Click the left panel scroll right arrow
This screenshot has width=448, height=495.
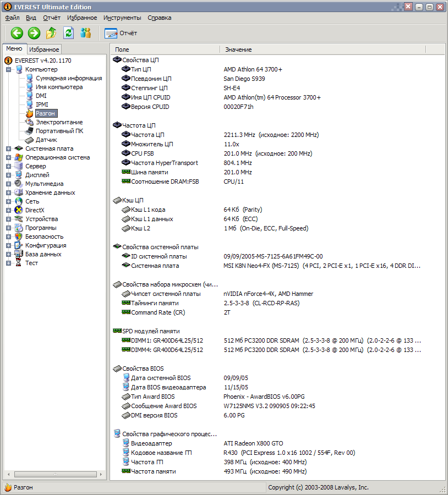(101, 475)
